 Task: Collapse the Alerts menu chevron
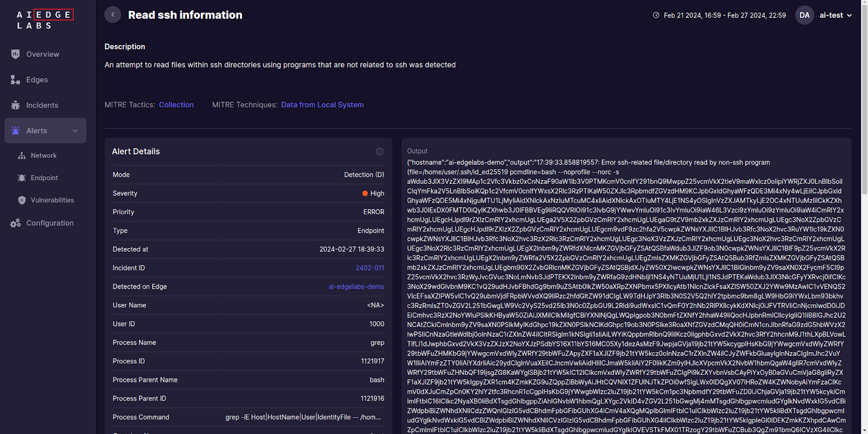(75, 131)
